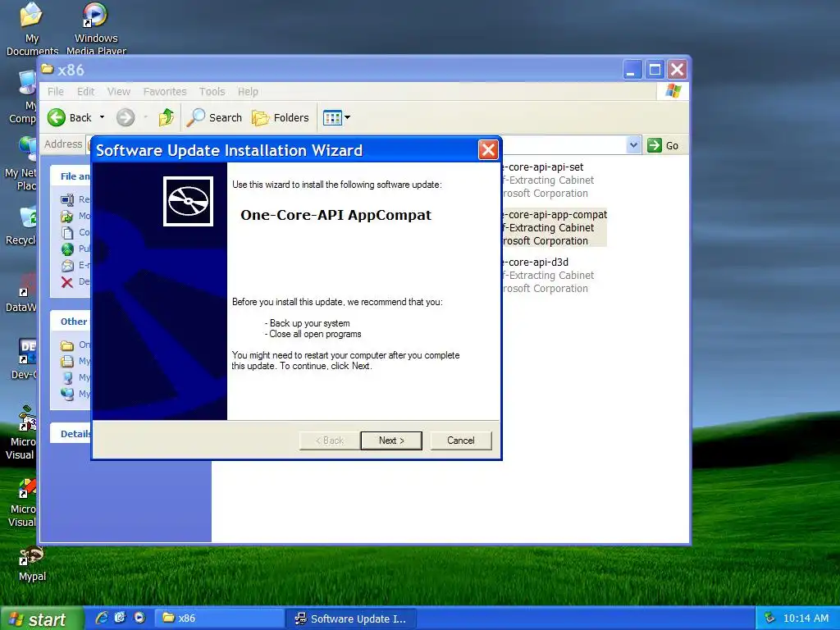This screenshot has height=630, width=840.
Task: Switch to Software Update taskbar button
Action: (351, 619)
